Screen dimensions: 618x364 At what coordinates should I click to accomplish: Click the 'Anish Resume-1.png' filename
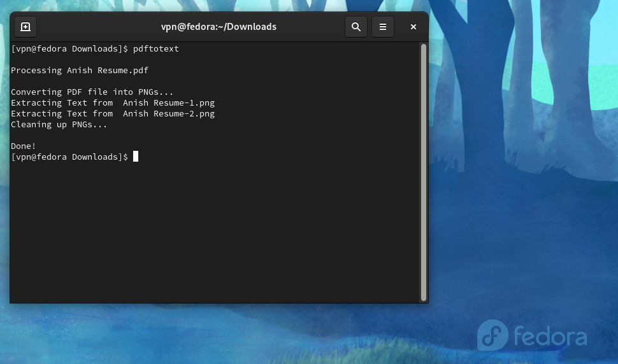(x=169, y=103)
